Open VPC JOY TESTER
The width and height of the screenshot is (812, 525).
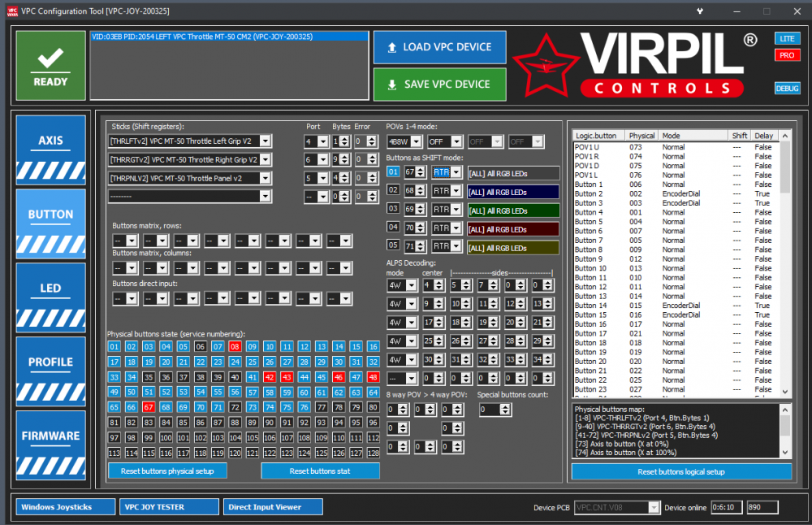point(169,507)
